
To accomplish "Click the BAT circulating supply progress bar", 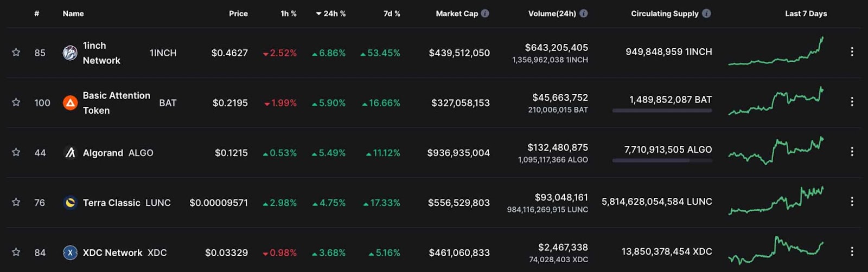I will [662, 111].
